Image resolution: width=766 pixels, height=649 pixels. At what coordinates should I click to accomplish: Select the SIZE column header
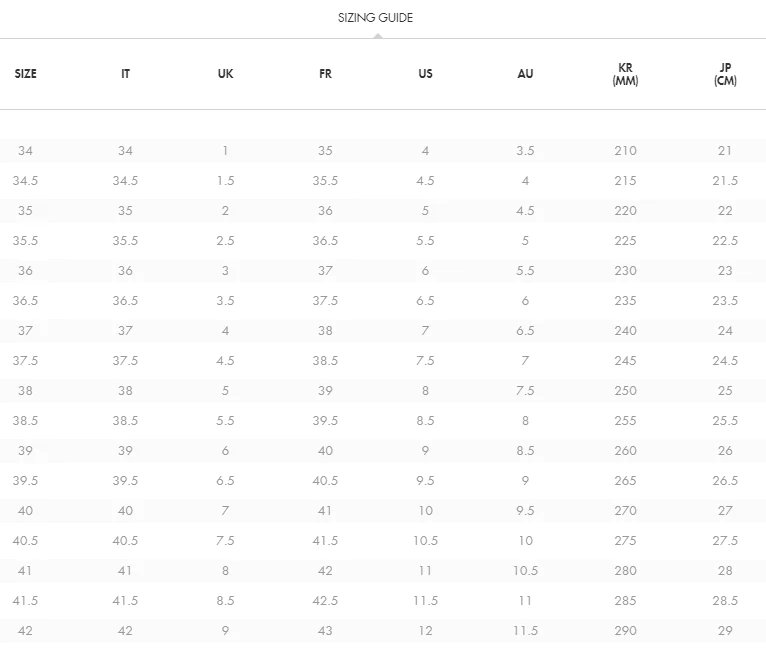point(25,74)
